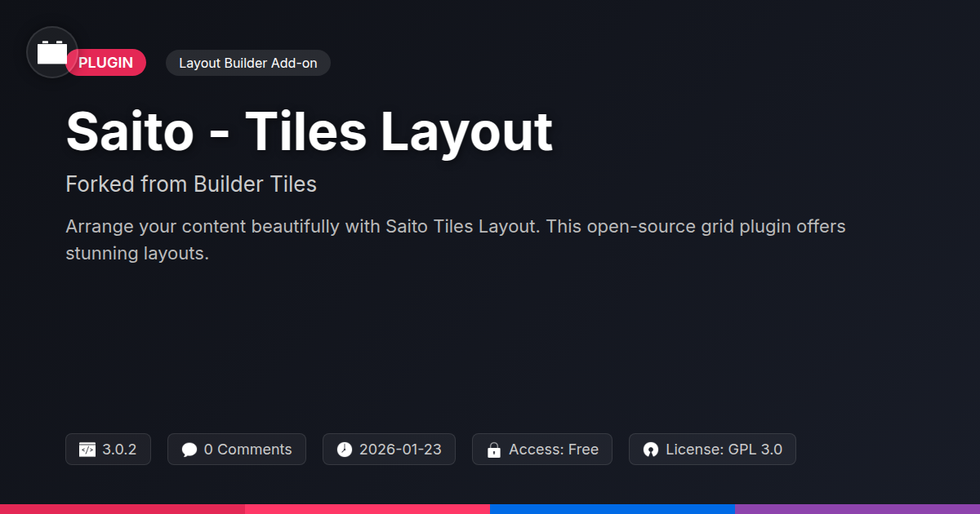Click the Forked from Builder Tiles subtitle
This screenshot has height=514, width=980.
191,184
